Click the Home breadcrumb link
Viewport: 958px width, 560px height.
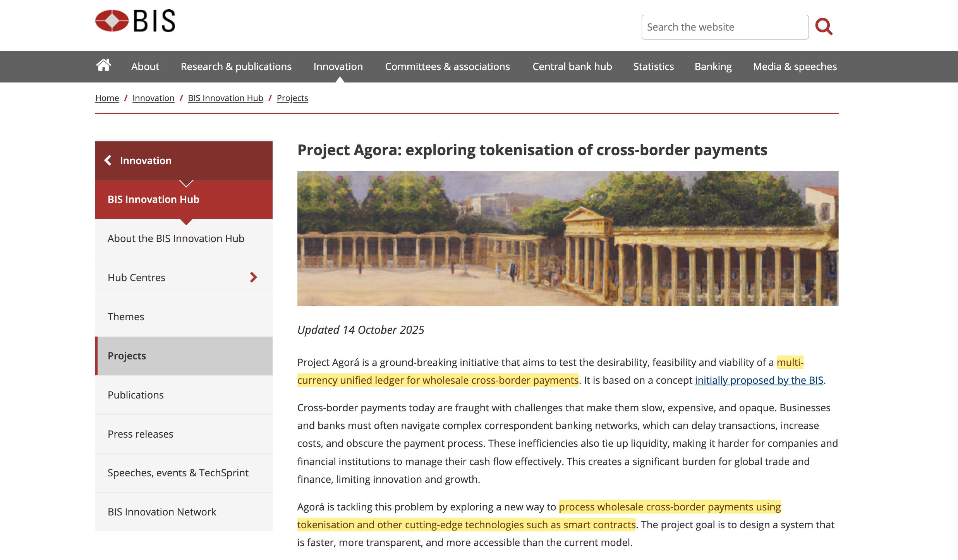pos(107,98)
